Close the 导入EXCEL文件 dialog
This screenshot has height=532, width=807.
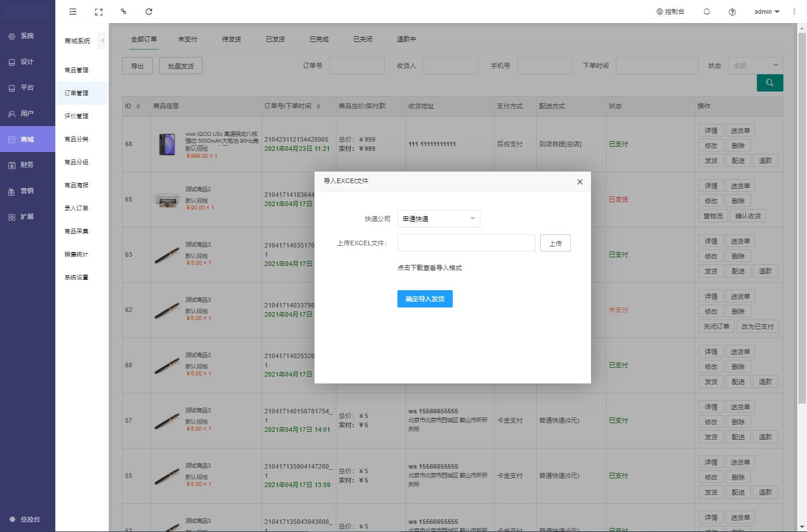click(579, 181)
